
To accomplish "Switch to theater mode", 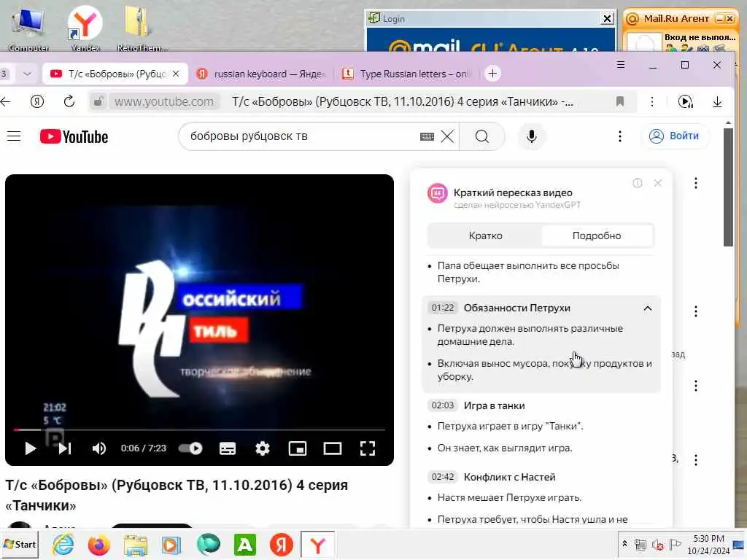I will coord(333,448).
